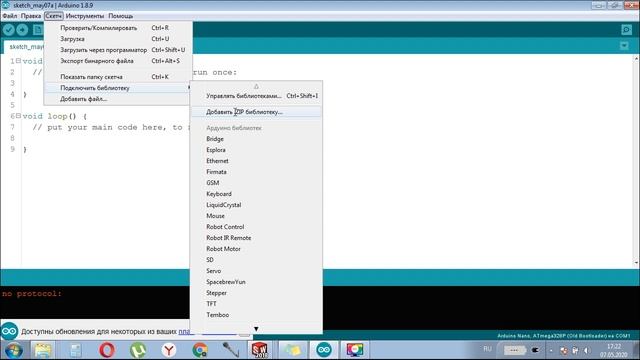Include the LiquidCrystal library
Image resolution: width=640 pixels, height=360 pixels.
pyautogui.click(x=224, y=205)
